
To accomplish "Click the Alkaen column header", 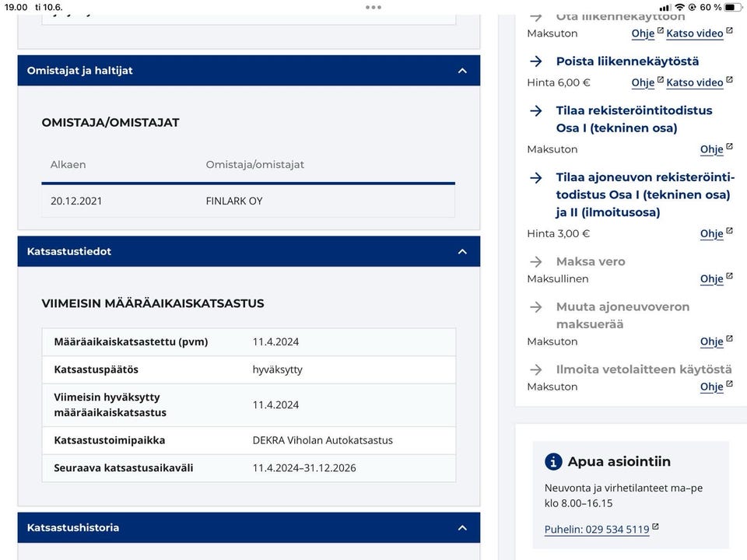I will pos(68,165).
